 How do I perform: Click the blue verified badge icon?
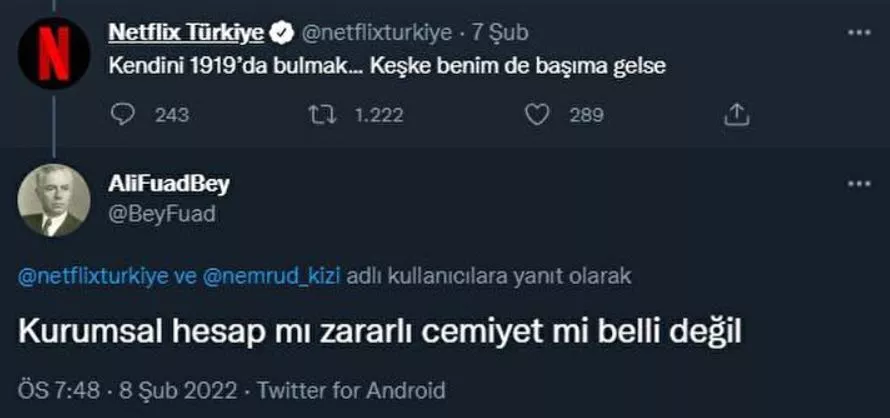click(282, 33)
